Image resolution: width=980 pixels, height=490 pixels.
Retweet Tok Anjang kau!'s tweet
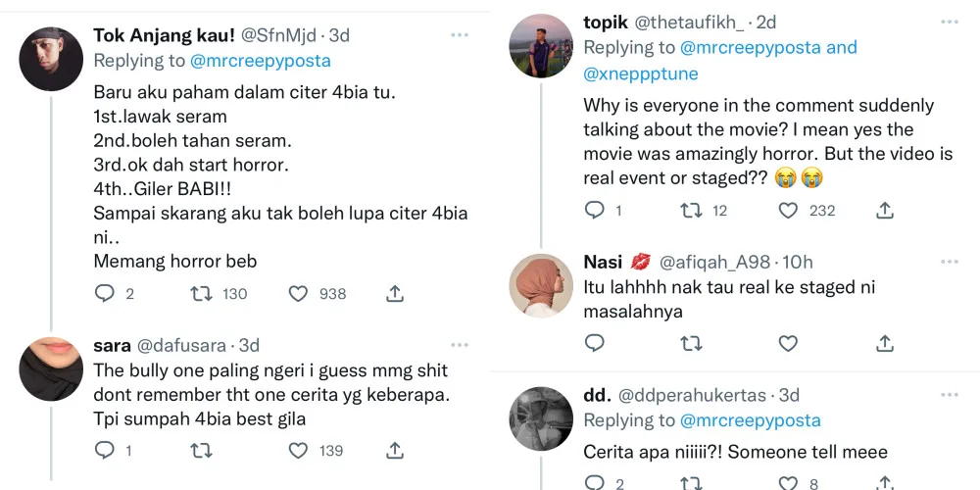click(201, 293)
